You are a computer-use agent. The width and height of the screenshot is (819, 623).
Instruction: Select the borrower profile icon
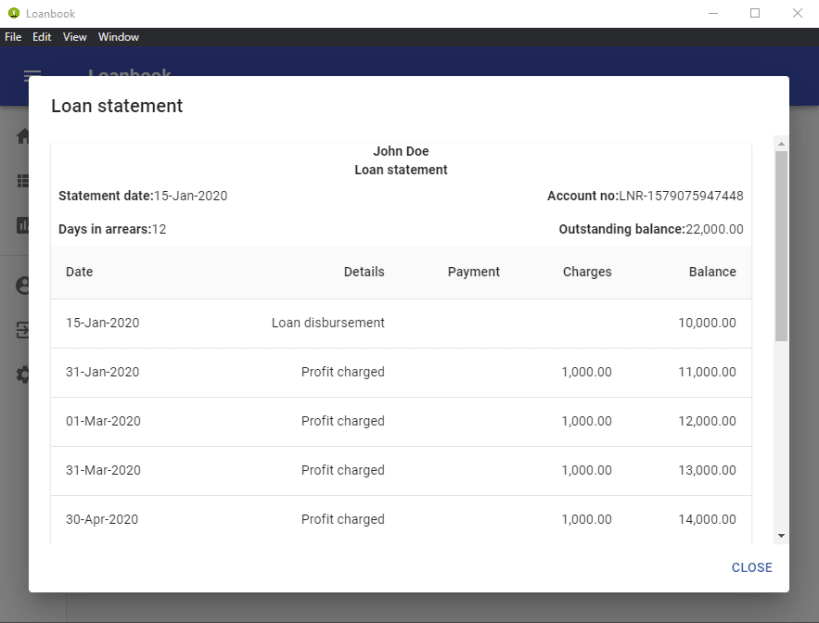coord(22,284)
